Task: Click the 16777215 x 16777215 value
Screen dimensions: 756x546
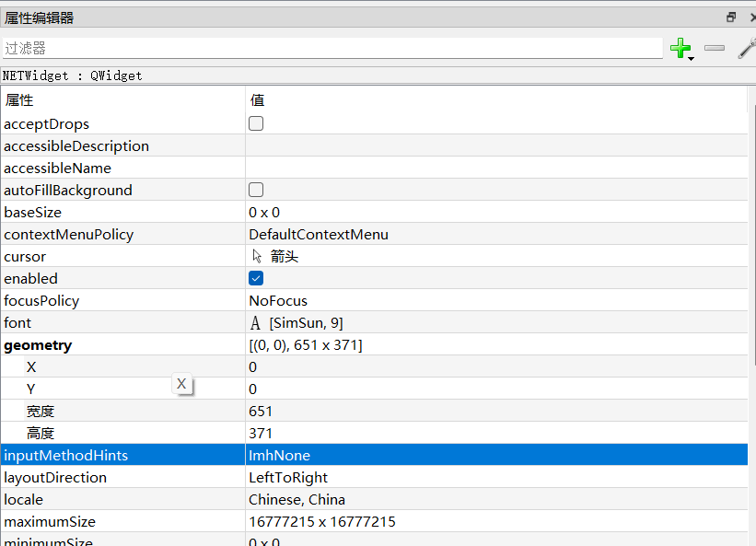Action: point(322,522)
